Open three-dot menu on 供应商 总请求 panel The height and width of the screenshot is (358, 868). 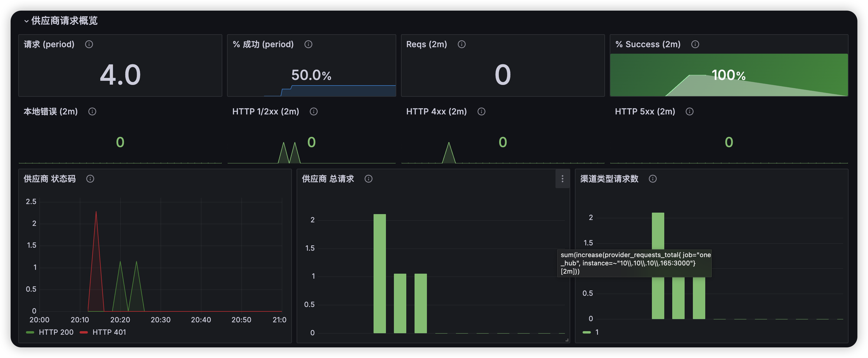coord(562,179)
